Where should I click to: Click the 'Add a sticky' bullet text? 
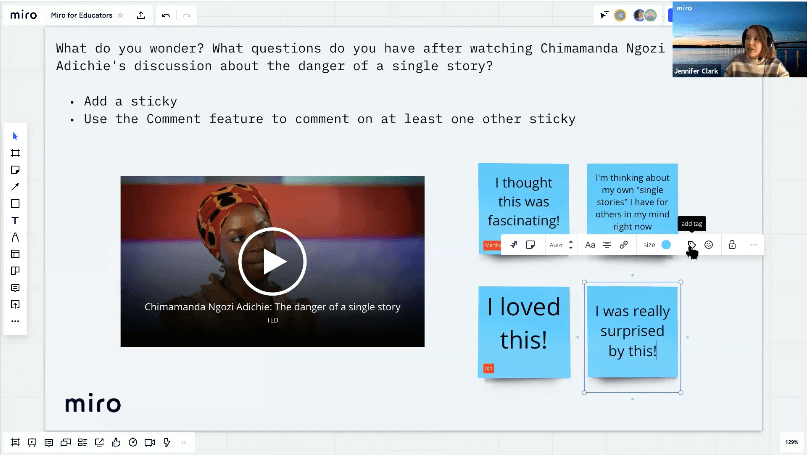coord(130,101)
